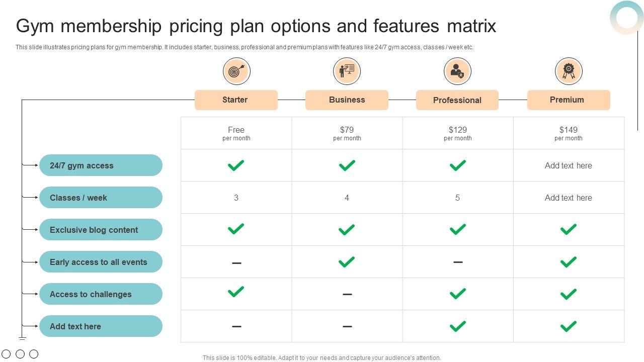The image size is (644, 362).
Task: Click Professional's Access to challenges checkmark
Action: point(457,294)
